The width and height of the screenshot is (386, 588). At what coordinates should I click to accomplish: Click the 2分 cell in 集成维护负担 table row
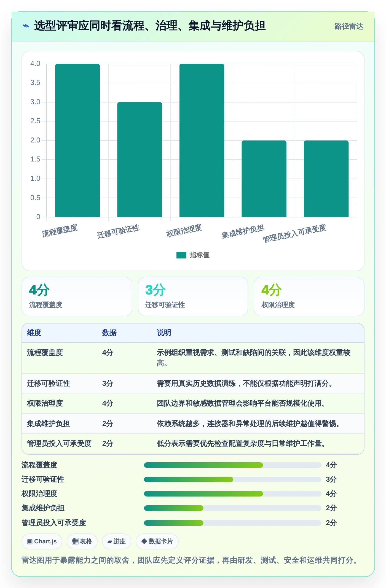tap(108, 424)
